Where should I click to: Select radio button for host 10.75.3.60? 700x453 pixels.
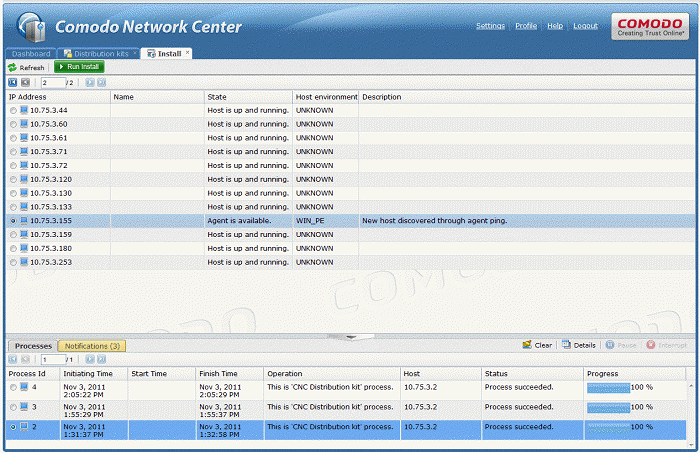tap(13, 125)
